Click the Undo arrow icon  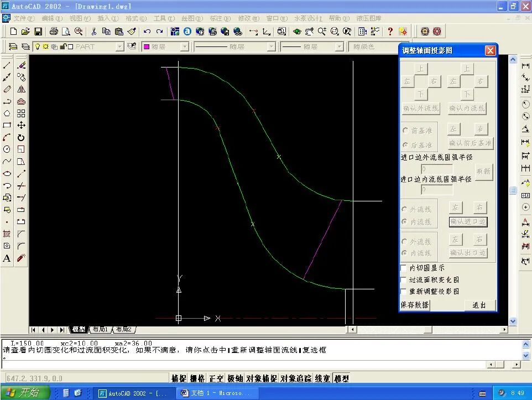[x=147, y=32]
